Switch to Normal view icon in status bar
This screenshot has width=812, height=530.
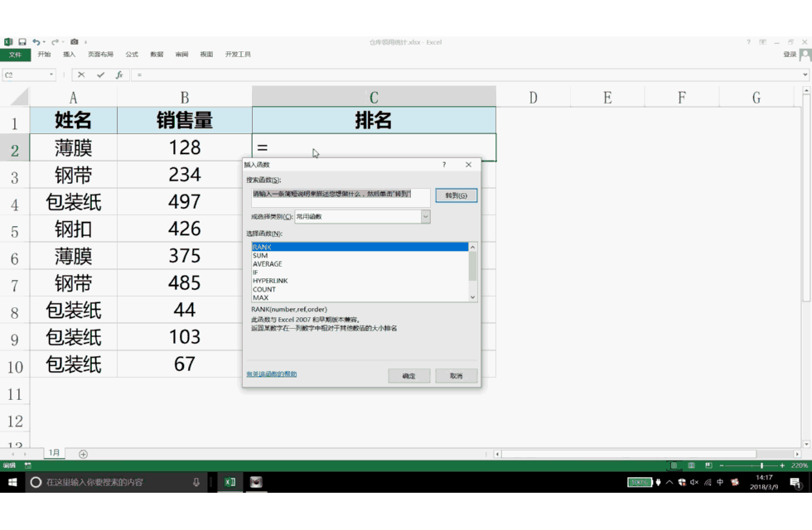[673, 465]
